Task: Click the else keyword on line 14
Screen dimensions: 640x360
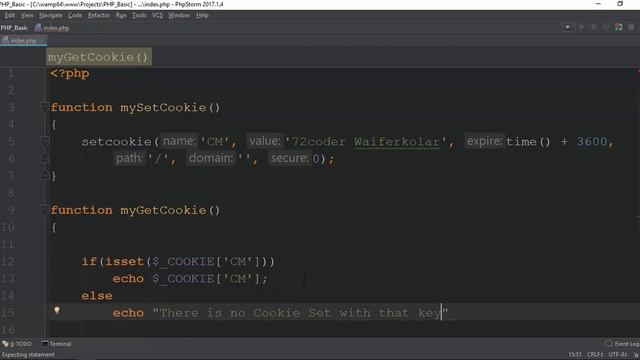Action: 97,296
